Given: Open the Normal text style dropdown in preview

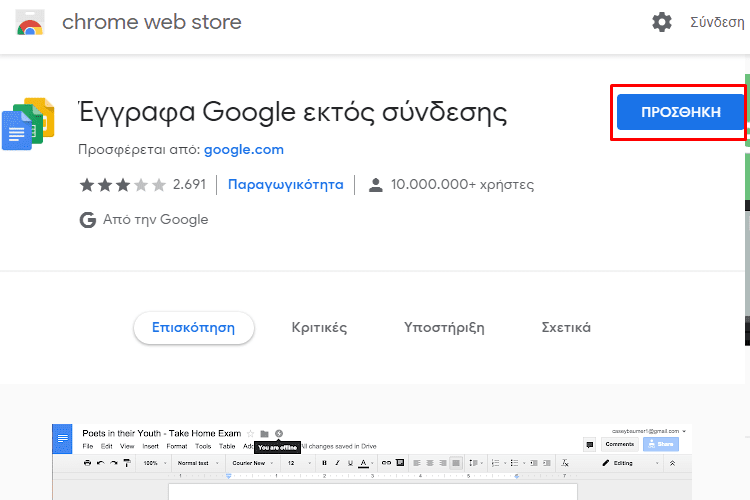Looking at the screenshot, I should coord(198,463).
